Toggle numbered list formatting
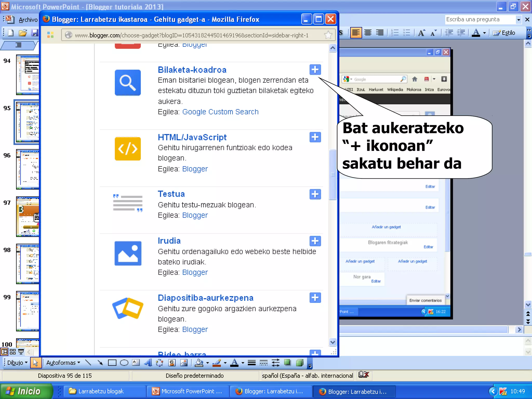The height and width of the screenshot is (399, 532). [395, 33]
